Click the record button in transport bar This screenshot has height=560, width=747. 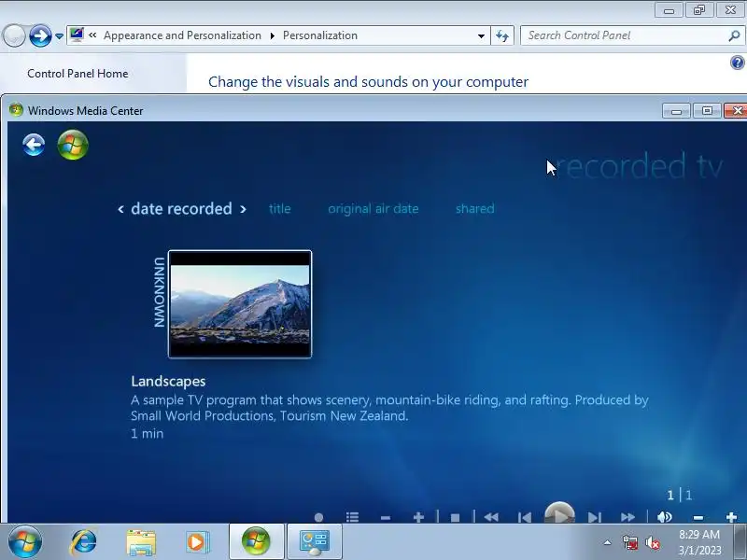tap(318, 517)
